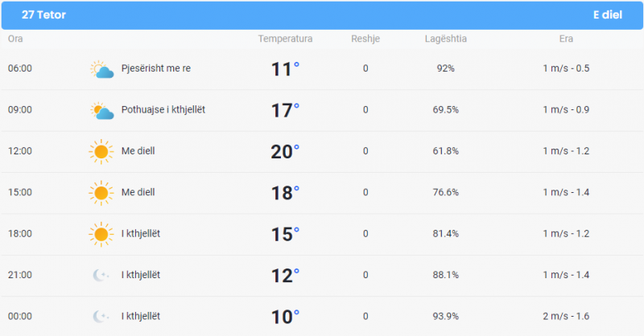This screenshot has width=644, height=336.
Task: Click the moon icon at 21:00
Action: click(x=101, y=275)
